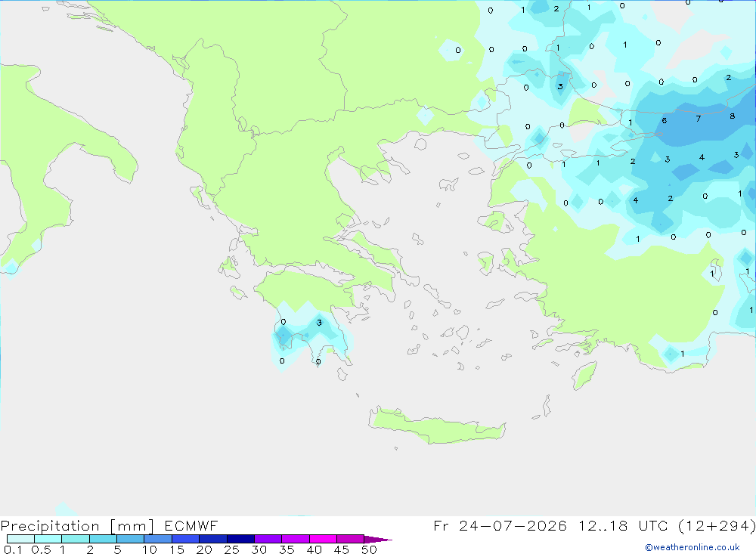Select the 15–20 mm legend color swatch
The height and width of the screenshot is (554, 756).
(186, 539)
